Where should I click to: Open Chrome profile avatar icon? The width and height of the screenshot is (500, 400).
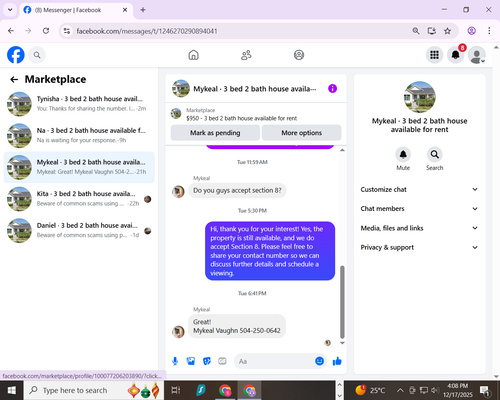(471, 31)
